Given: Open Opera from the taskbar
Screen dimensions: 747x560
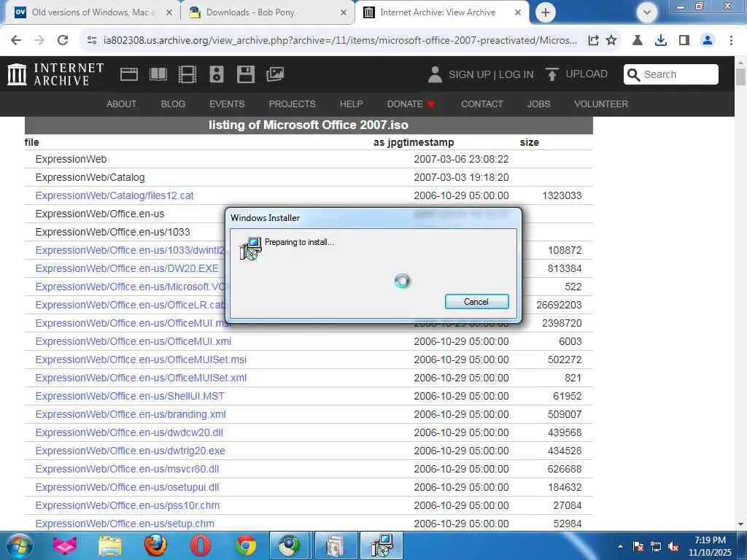Looking at the screenshot, I should tap(200, 545).
